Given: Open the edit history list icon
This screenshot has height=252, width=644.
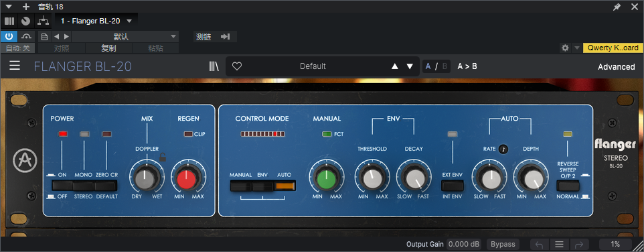Looking at the screenshot, I should 560,244.
